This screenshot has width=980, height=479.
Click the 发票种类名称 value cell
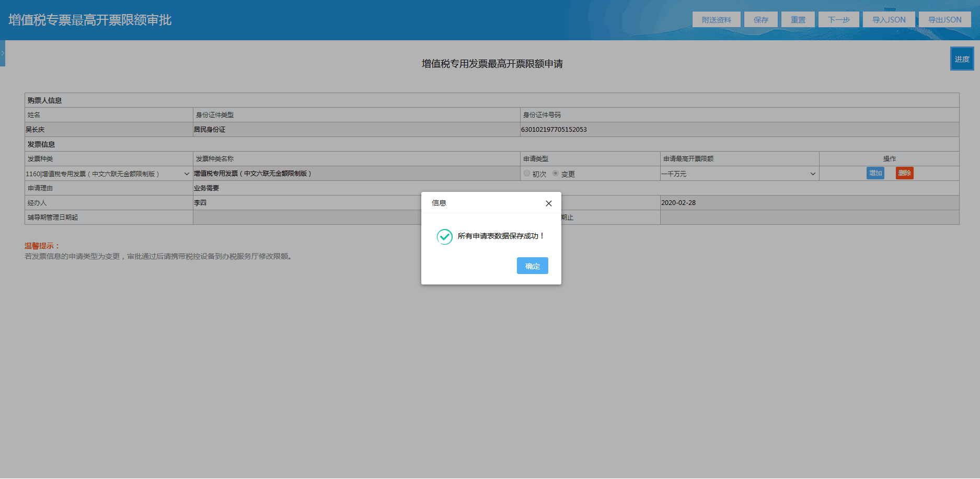click(356, 174)
